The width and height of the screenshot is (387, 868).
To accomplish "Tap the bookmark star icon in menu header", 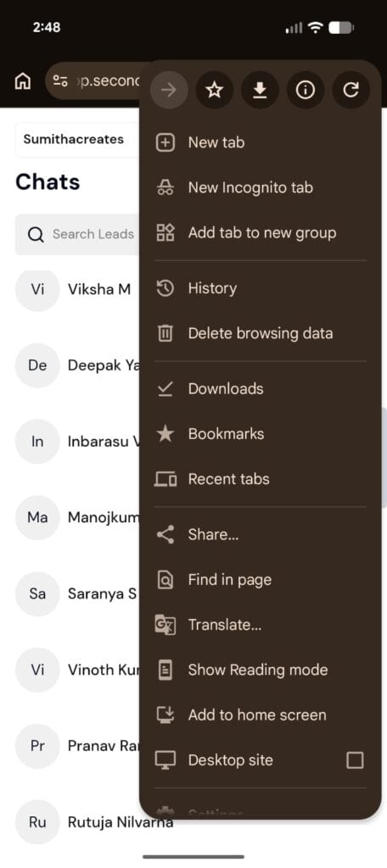I will [214, 90].
